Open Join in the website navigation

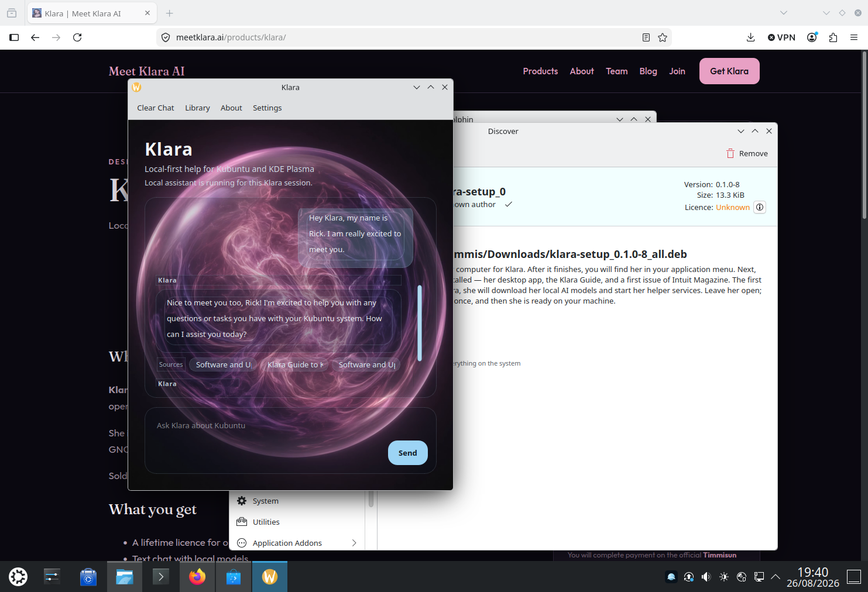(x=677, y=71)
